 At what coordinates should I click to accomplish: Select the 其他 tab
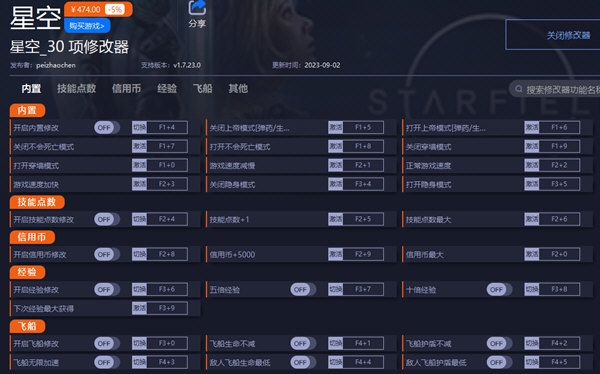coord(238,88)
